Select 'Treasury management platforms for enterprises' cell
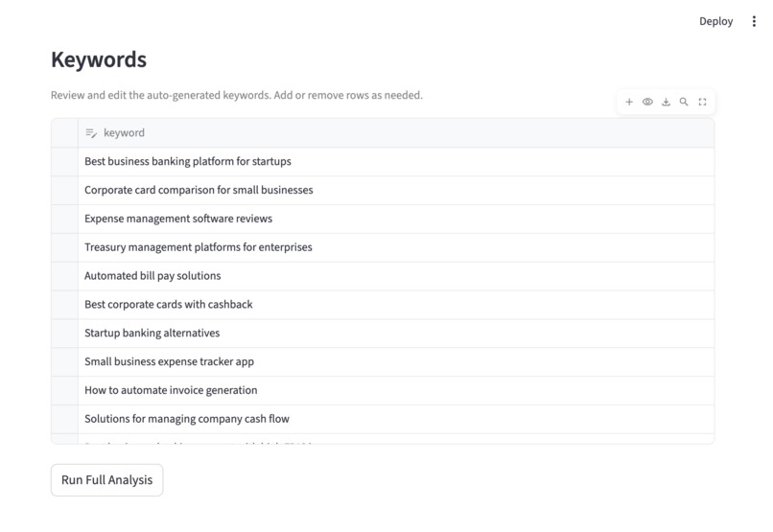773x532 pixels. point(396,247)
